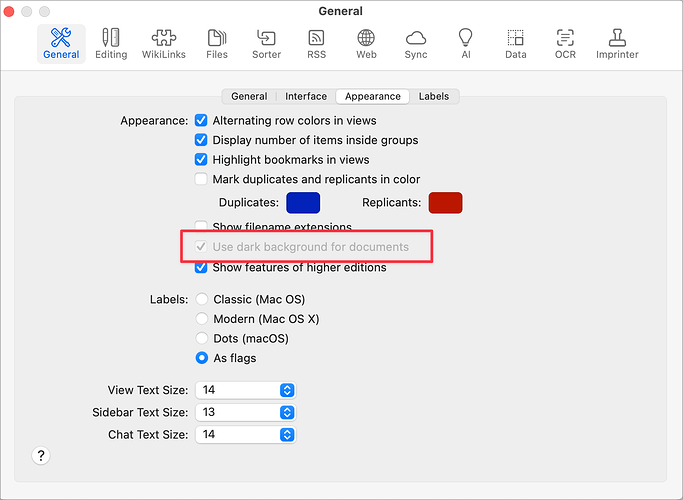Screen dimensions: 683x500
Task: Open the AI lightbulb preferences
Action: 465,43
